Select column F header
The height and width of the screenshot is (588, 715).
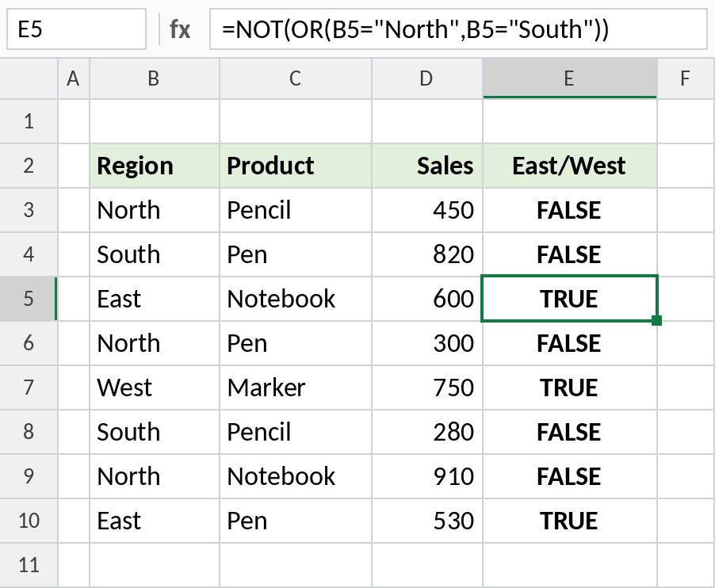coord(686,78)
